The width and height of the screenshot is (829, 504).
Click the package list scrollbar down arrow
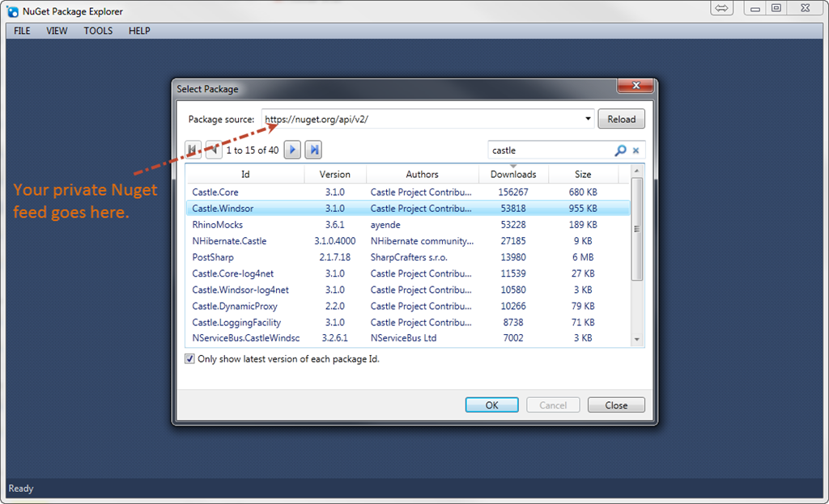pyautogui.click(x=637, y=340)
